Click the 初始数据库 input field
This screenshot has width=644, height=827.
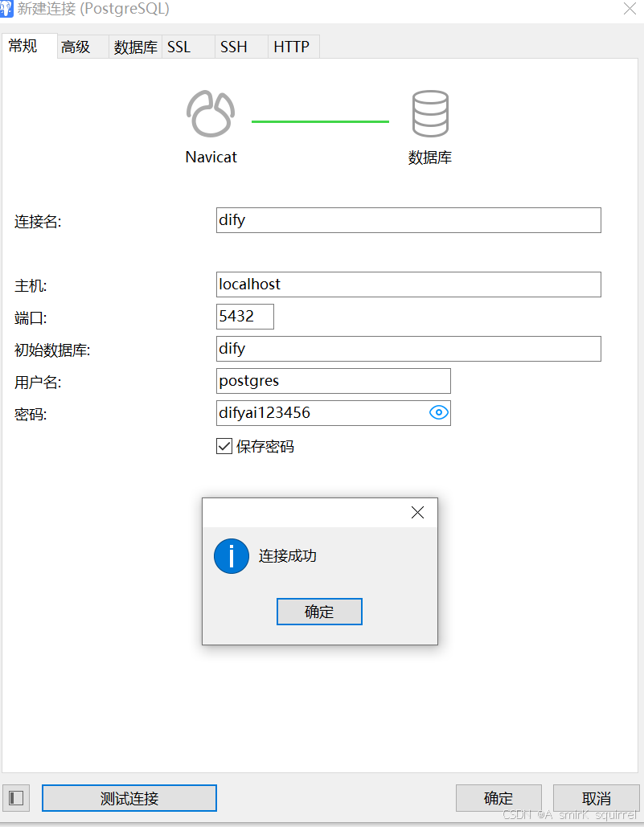(x=408, y=349)
